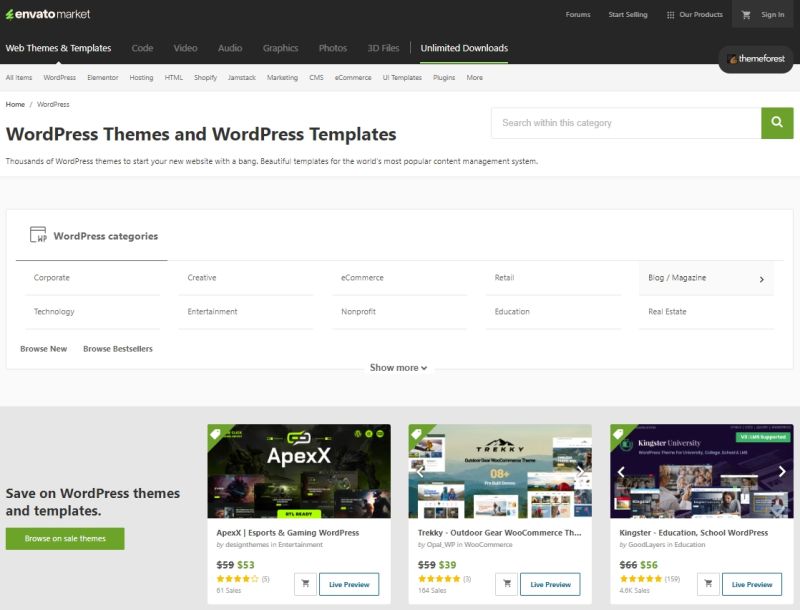Click the Browse Bestsellers link
This screenshot has width=800, height=610.
coord(118,349)
